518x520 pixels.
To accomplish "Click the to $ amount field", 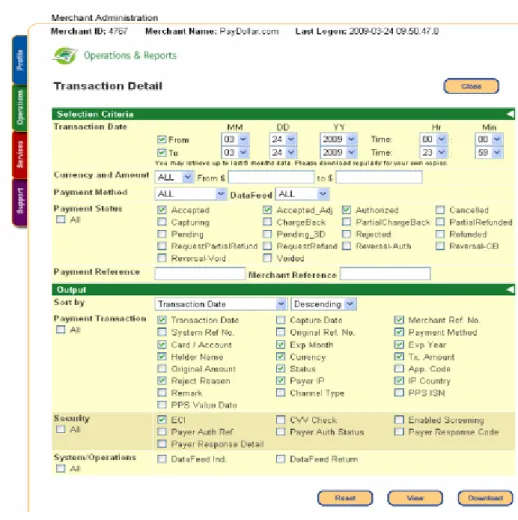I will click(379, 177).
